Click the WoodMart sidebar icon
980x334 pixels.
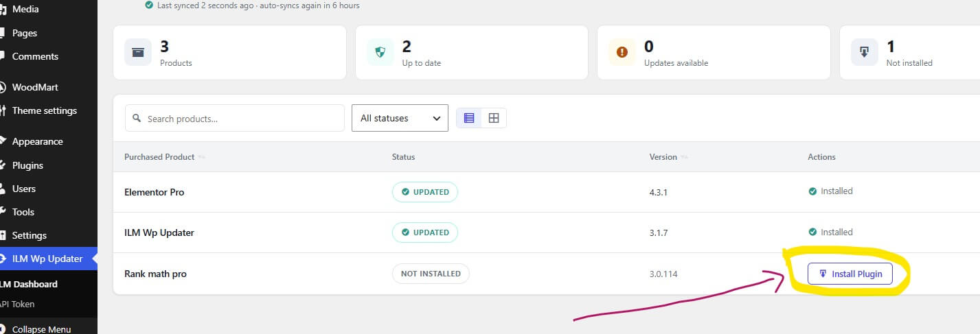[x=3, y=87]
